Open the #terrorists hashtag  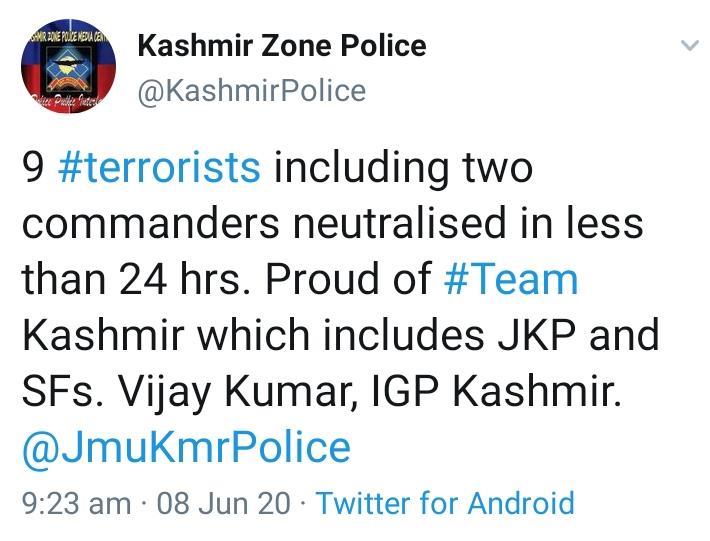[x=159, y=168]
